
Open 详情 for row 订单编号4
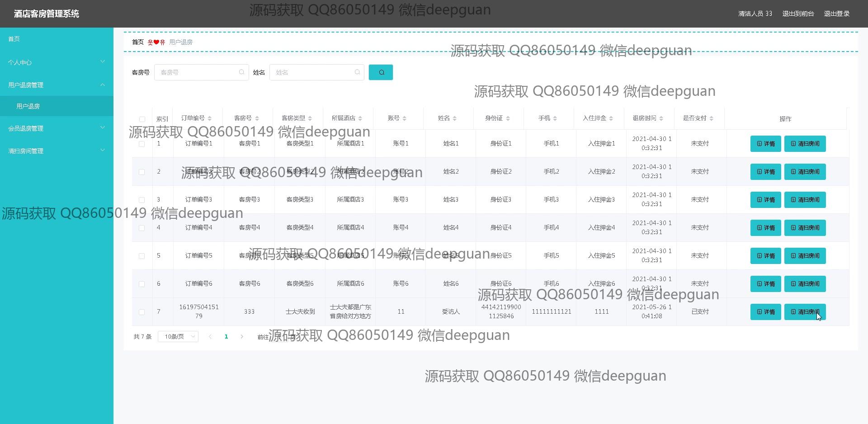tap(766, 228)
